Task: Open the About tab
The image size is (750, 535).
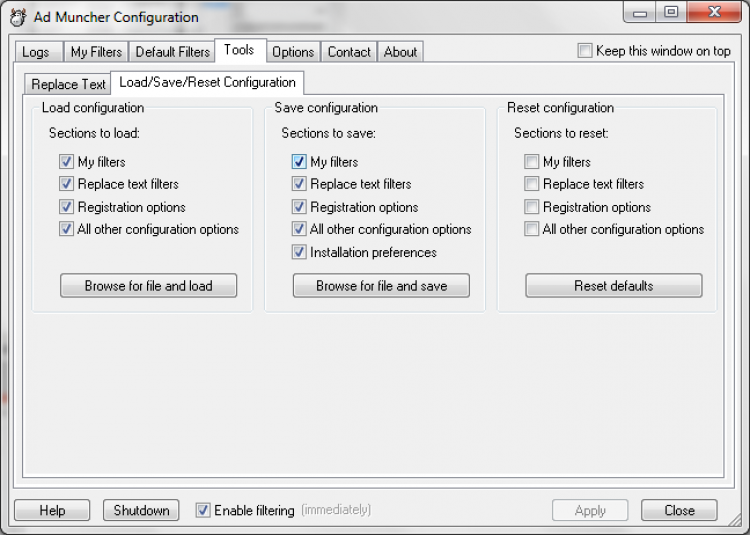Action: pyautogui.click(x=401, y=52)
